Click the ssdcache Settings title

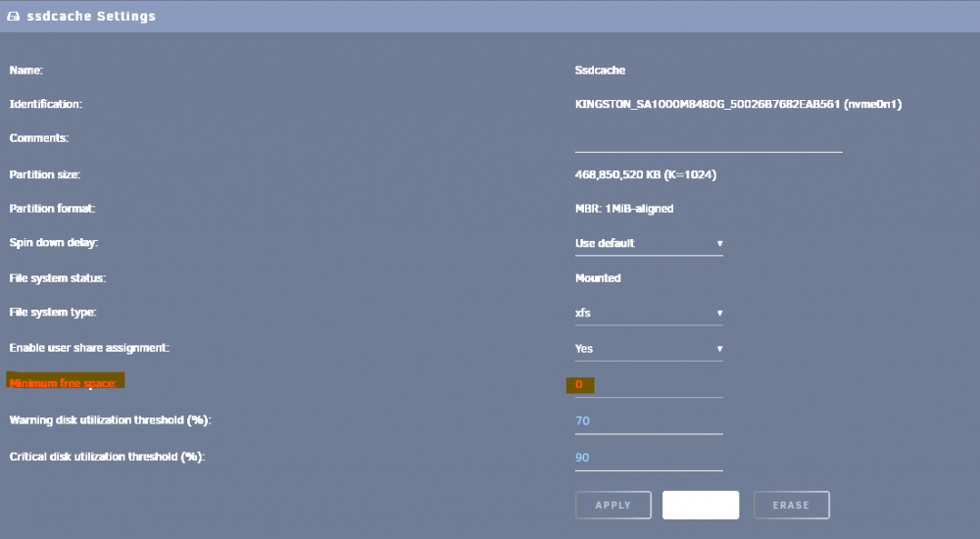(91, 17)
